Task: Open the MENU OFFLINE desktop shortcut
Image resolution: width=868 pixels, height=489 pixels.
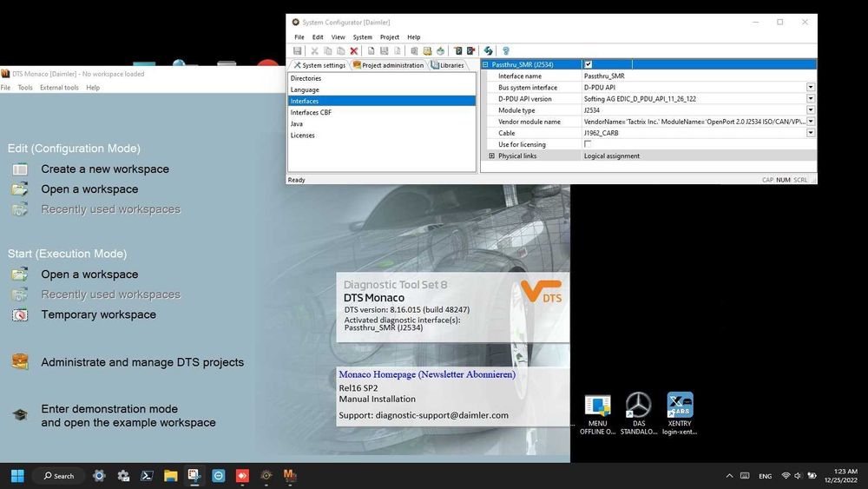Action: (x=597, y=413)
